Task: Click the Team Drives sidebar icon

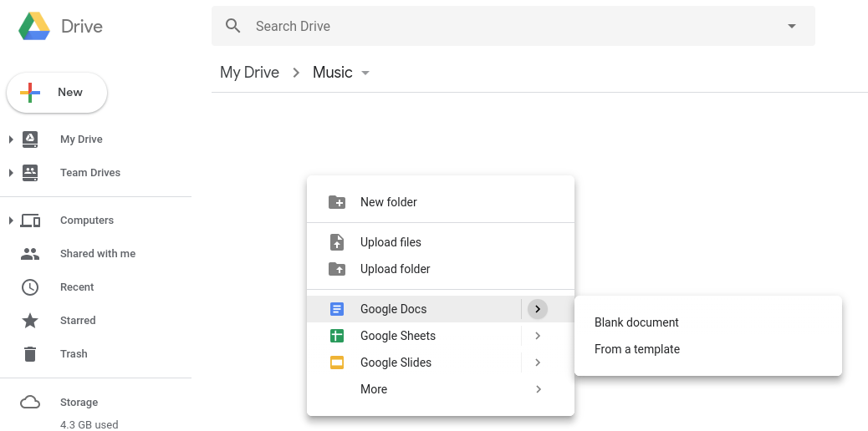Action: point(30,173)
